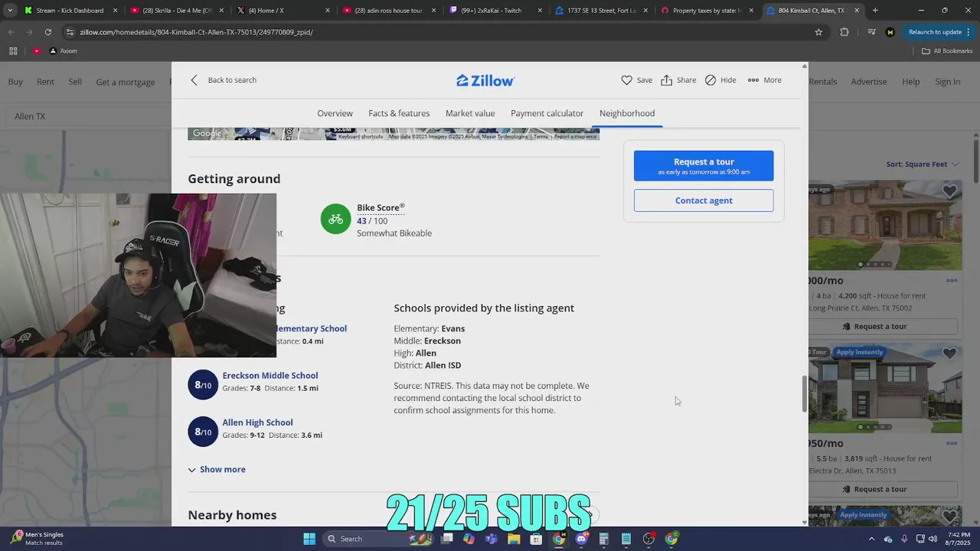Click the Back to search arrow
The image size is (980, 551).
click(x=194, y=80)
